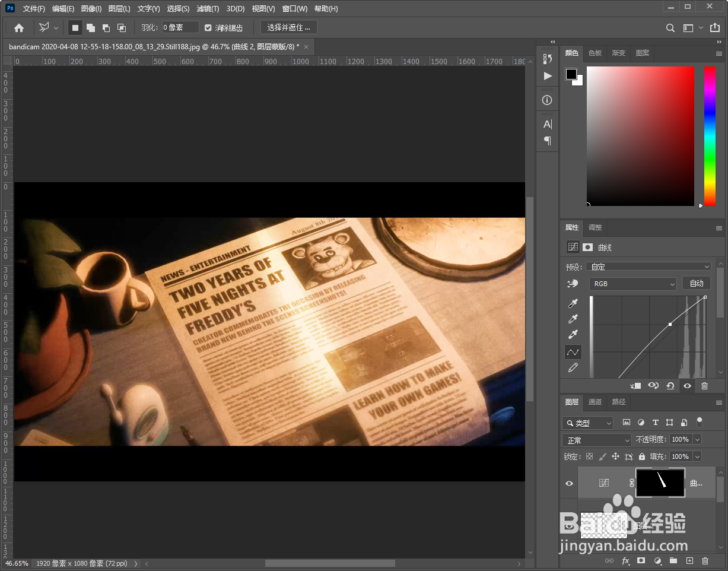Open the 滤镜(T) menu
Screen dimensions: 728x571
208,9
